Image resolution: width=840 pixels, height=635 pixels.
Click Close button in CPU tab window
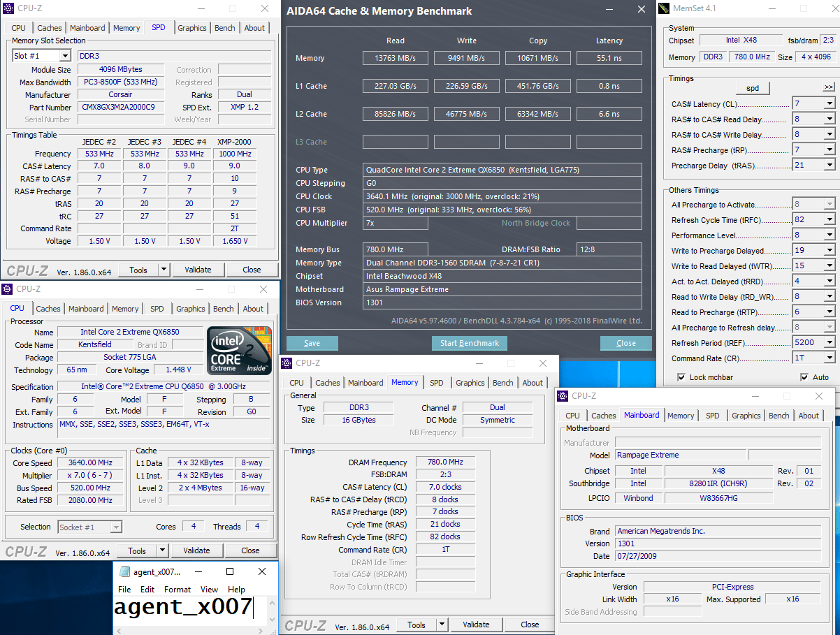tap(250, 550)
